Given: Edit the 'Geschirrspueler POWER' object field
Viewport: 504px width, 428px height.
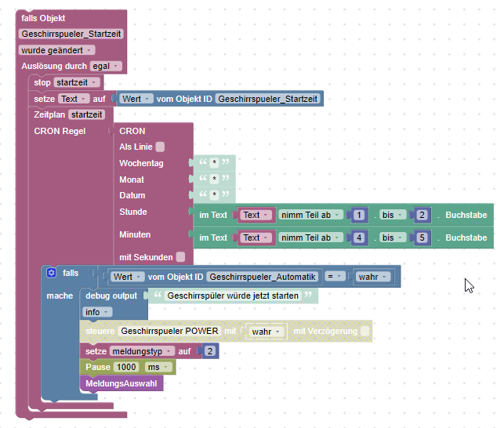Looking at the screenshot, I should click(169, 331).
